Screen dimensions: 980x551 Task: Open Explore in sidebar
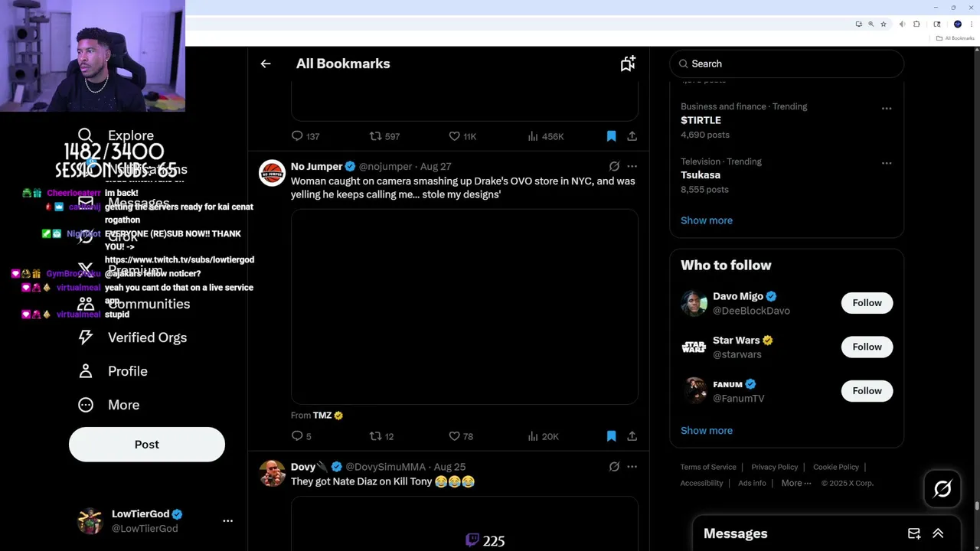tap(116, 135)
